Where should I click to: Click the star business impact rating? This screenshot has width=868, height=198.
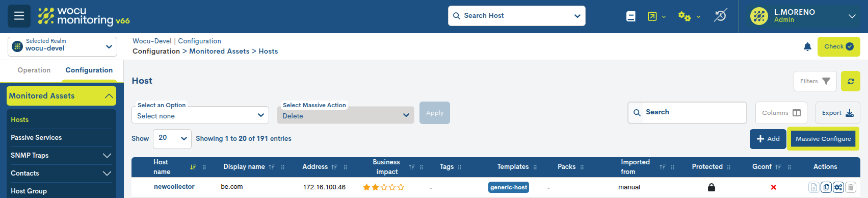(383, 187)
